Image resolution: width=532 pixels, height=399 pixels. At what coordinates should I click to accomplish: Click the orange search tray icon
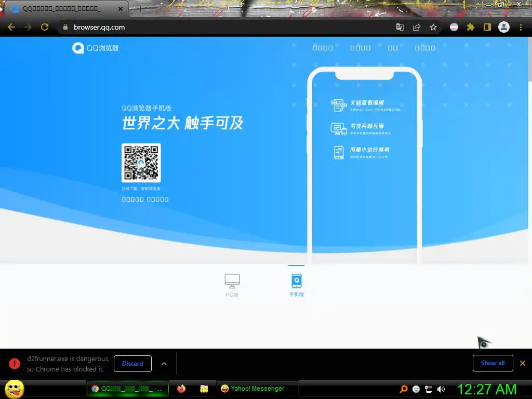click(403, 389)
